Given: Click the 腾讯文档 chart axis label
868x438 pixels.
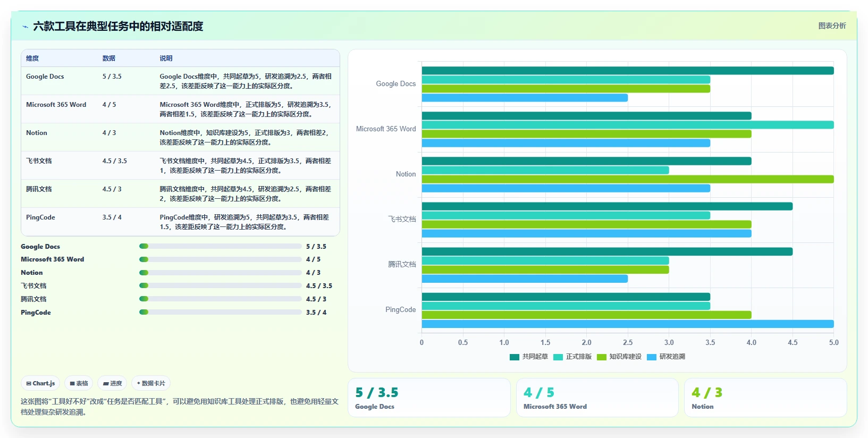Looking at the screenshot, I should [x=402, y=264].
